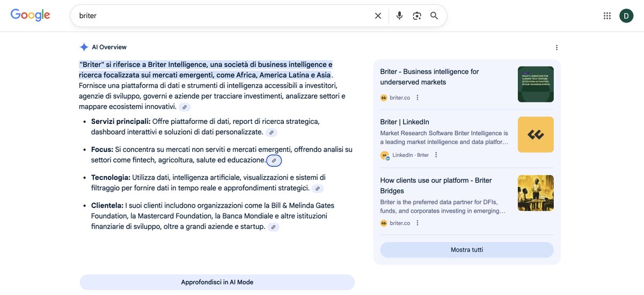Open Google Lens image search icon
This screenshot has width=644, height=295.
point(417,16)
